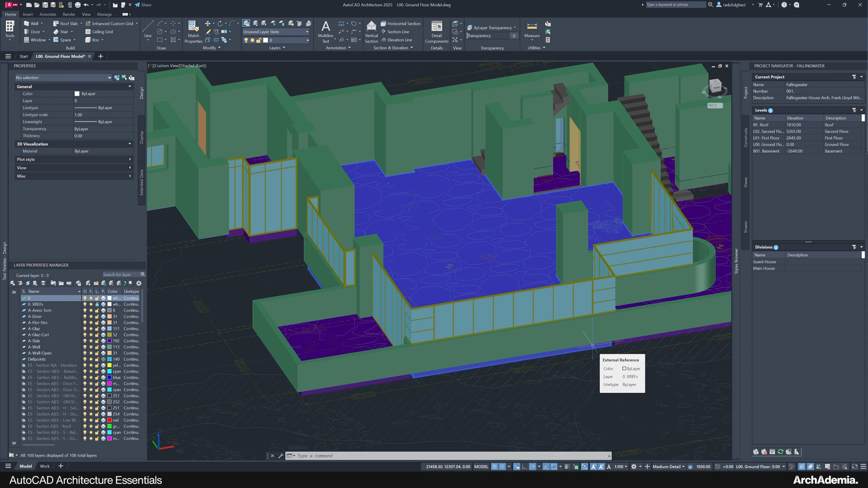Click the Layer Properties Manager settings gear
Screen dimensions: 868x488
point(139,283)
